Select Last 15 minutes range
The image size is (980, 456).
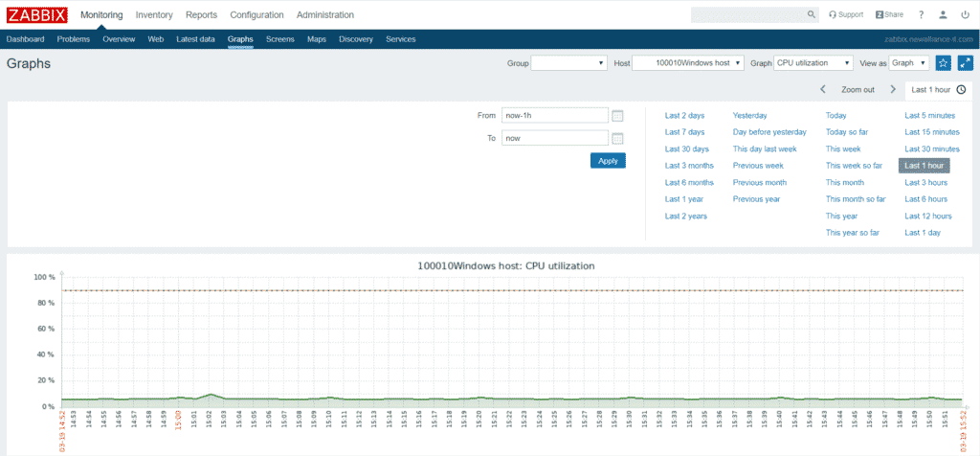pos(932,132)
